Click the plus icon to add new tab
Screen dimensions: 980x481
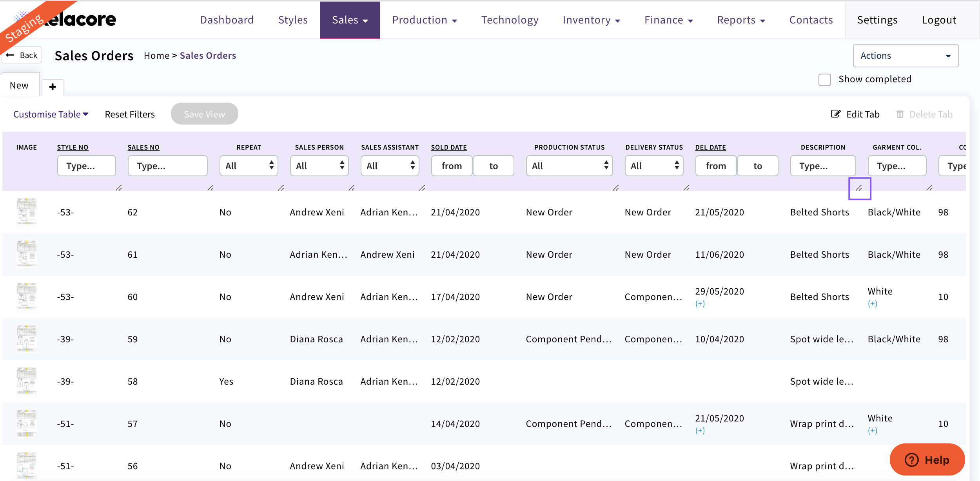click(53, 87)
